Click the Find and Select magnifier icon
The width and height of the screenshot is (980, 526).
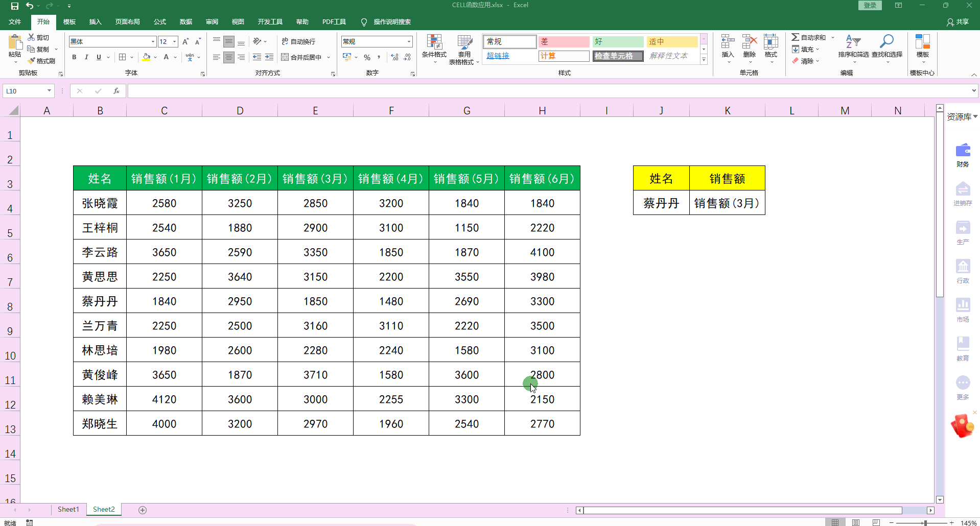pyautogui.click(x=887, y=41)
